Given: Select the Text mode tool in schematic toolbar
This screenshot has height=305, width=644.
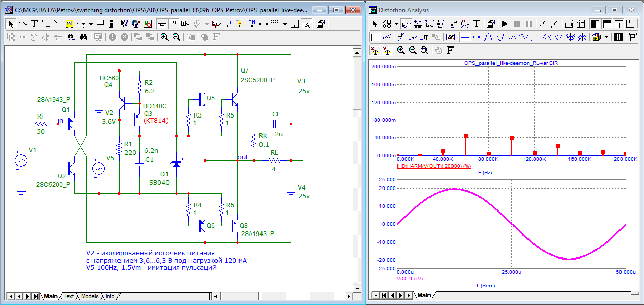Looking at the screenshot, I should pos(34,24).
